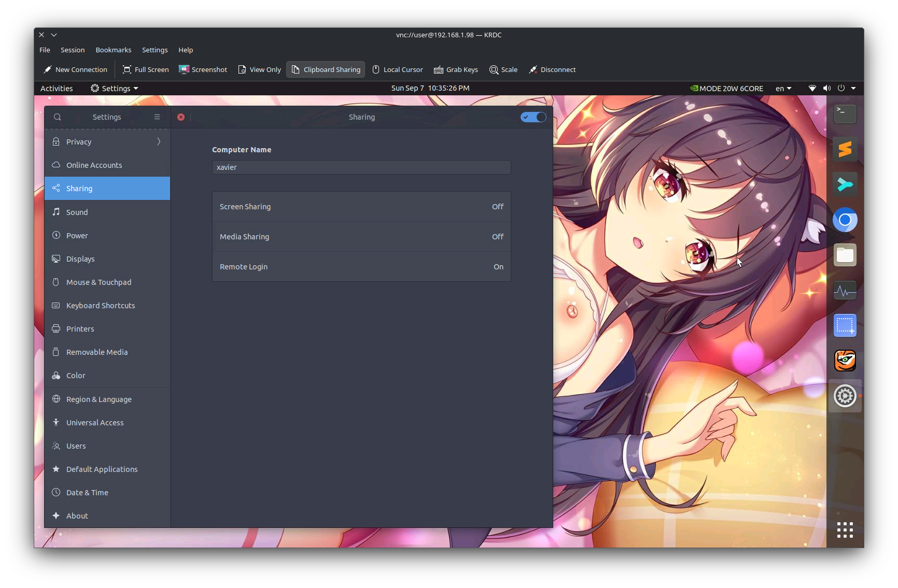Image resolution: width=898 pixels, height=588 pixels.
Task: Select Online Accounts in sidebar
Action: (x=107, y=165)
